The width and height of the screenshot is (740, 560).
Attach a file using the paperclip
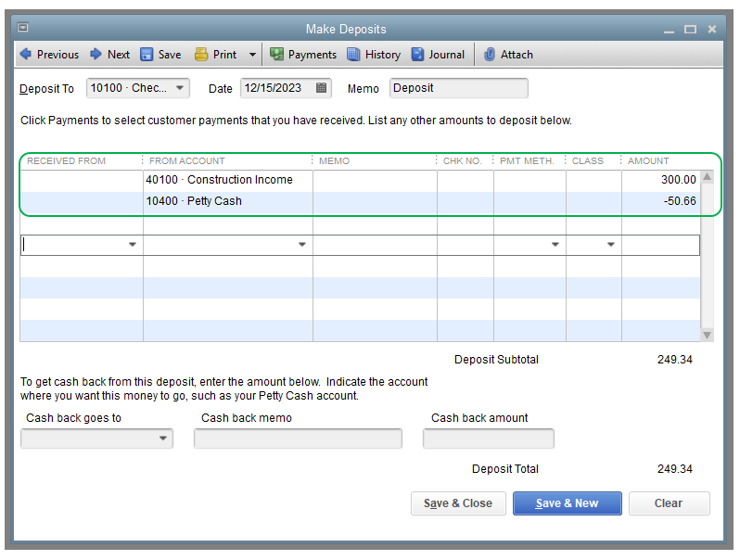(x=509, y=55)
